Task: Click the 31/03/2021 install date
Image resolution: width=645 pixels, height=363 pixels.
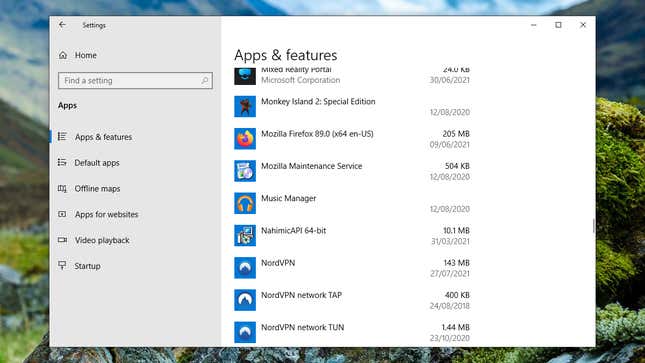Action: (x=450, y=241)
